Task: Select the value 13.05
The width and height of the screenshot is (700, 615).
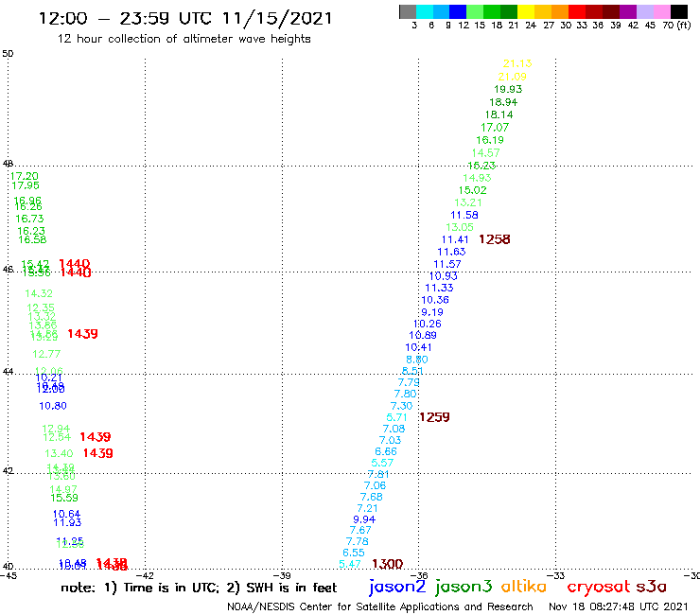Action: [460, 227]
